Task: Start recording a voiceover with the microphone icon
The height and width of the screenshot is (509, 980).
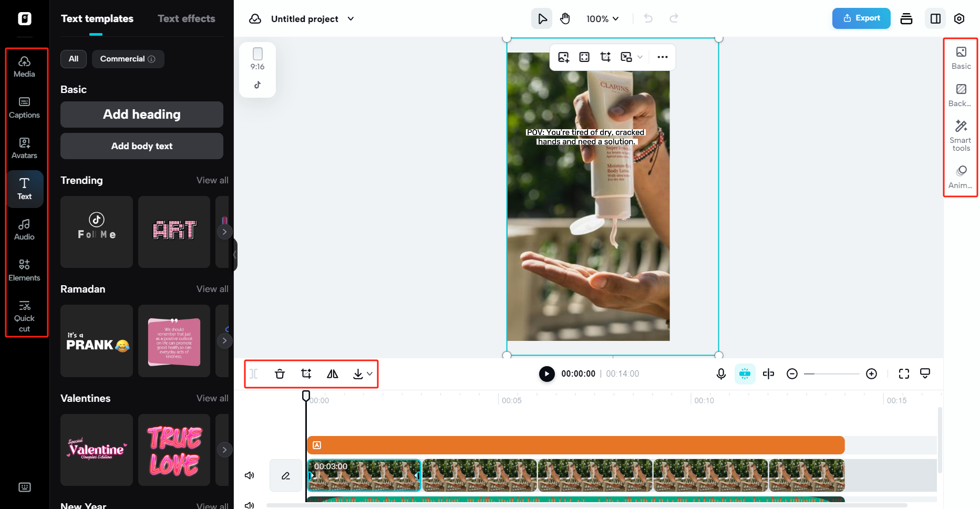Action: (720, 373)
